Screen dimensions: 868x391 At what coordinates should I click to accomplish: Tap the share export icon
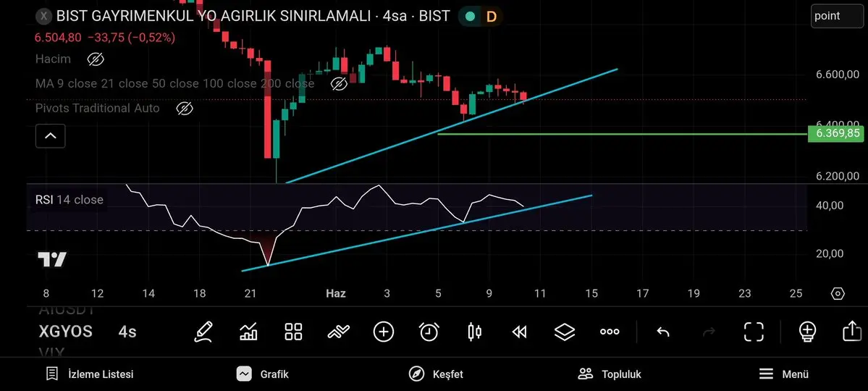(x=851, y=331)
